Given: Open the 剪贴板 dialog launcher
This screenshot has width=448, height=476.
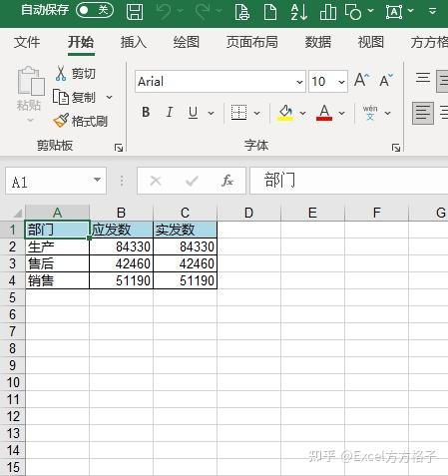Looking at the screenshot, I should pyautogui.click(x=119, y=148).
